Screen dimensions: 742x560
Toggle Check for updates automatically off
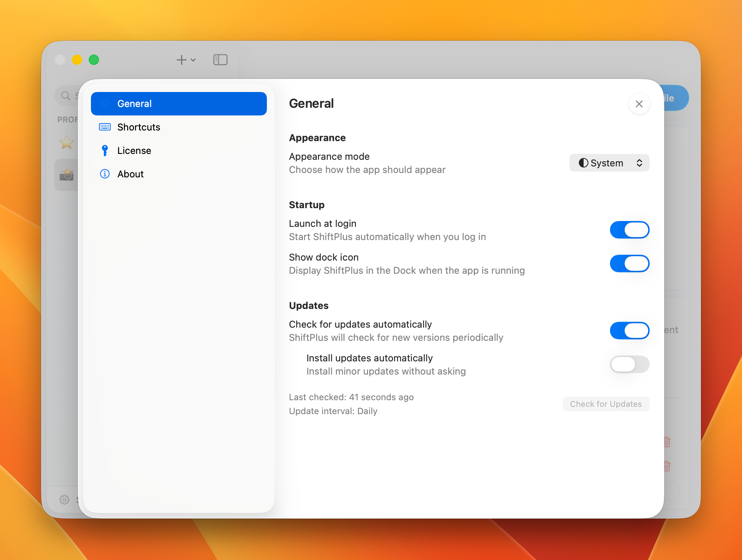[629, 331]
